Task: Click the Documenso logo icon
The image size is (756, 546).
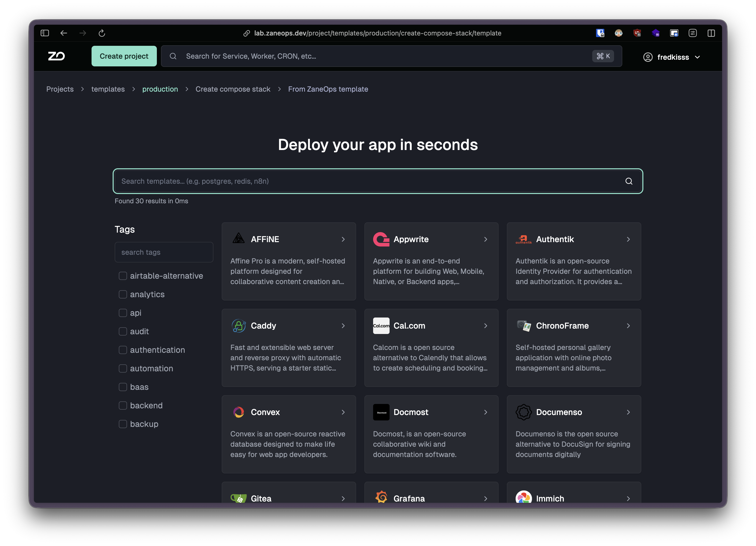Action: tap(524, 412)
